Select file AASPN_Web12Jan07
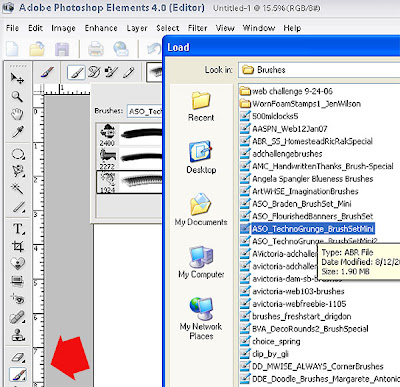The height and width of the screenshot is (387, 400). [x=284, y=129]
